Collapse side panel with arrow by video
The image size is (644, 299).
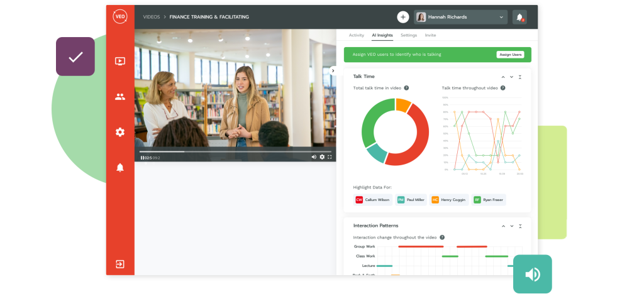(x=333, y=70)
